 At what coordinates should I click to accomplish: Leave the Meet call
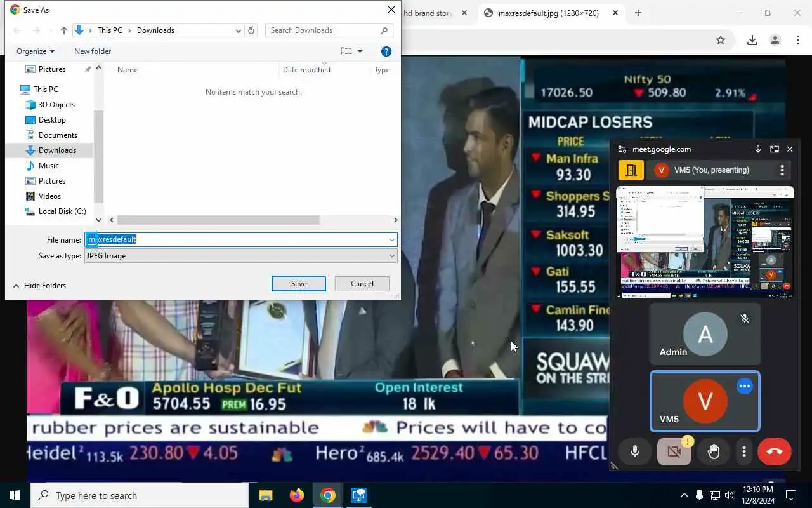(775, 451)
